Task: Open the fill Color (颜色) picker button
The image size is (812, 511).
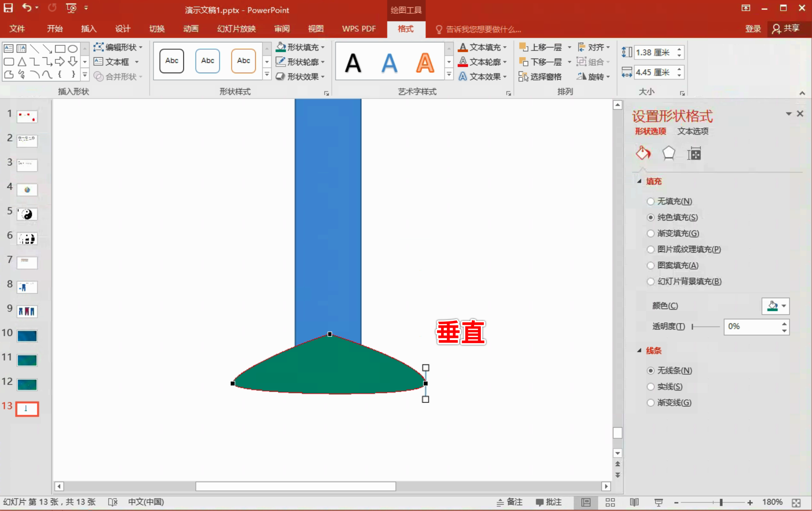Action: (x=775, y=306)
